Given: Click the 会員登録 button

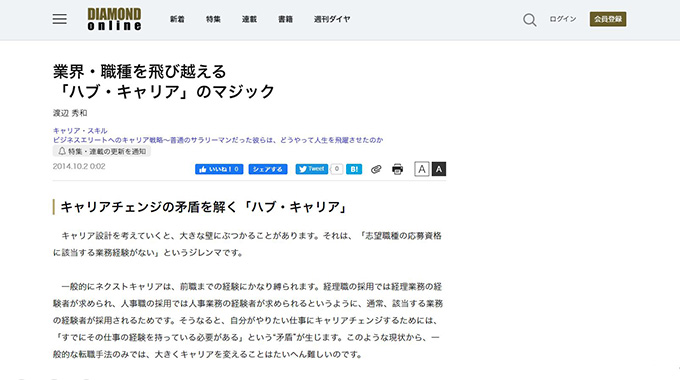Looking at the screenshot, I should point(608,19).
